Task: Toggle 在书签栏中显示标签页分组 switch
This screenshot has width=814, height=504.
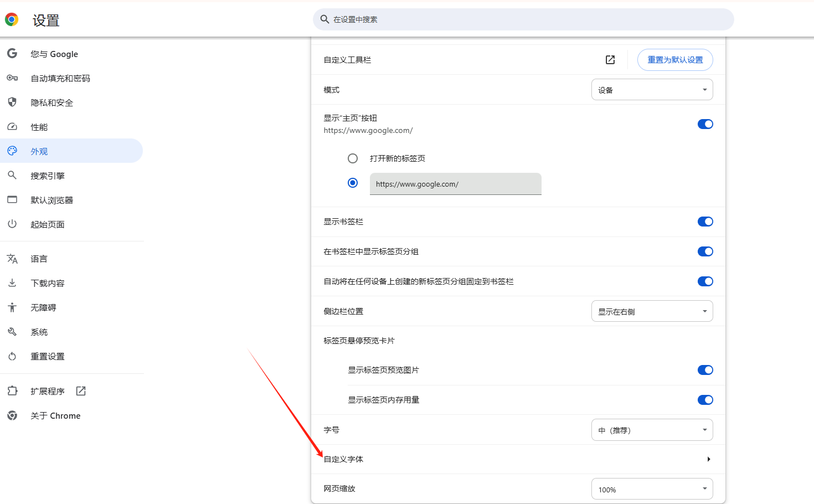Action: (x=705, y=251)
